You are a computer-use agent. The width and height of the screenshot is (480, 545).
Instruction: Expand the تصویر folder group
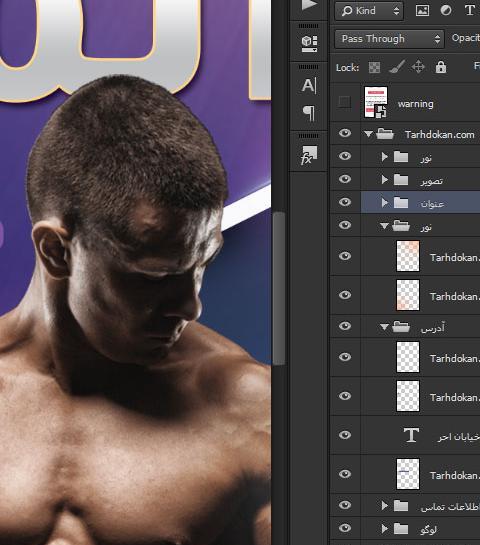coord(384,180)
